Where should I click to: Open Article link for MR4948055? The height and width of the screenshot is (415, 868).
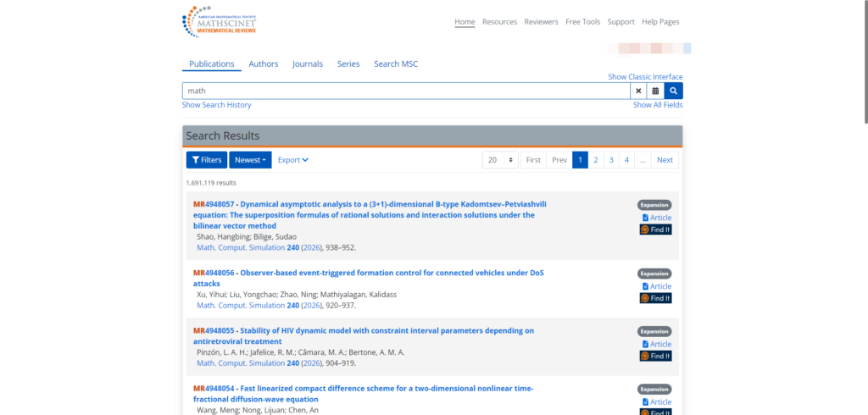(656, 344)
